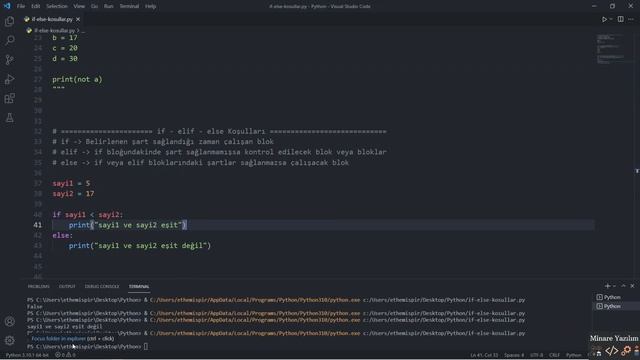Viewport: 640px width, 360px height.
Task: Change the UTF-8 file encoding
Action: pyautogui.click(x=537, y=355)
